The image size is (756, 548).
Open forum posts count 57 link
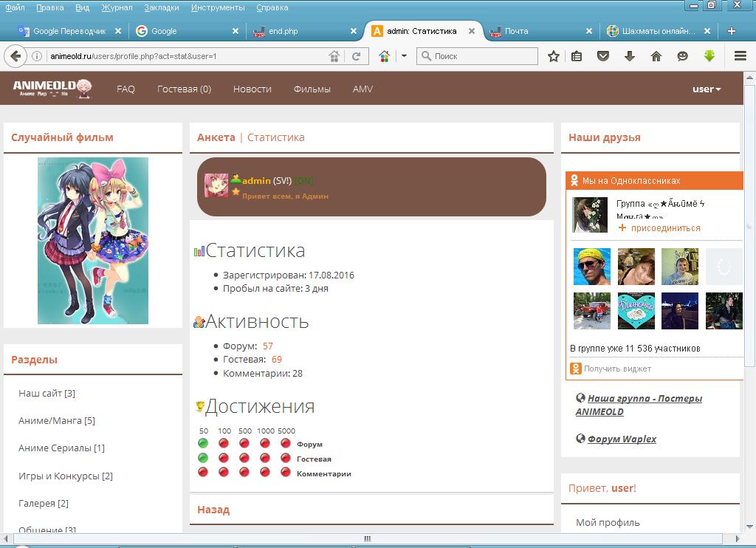click(x=267, y=346)
